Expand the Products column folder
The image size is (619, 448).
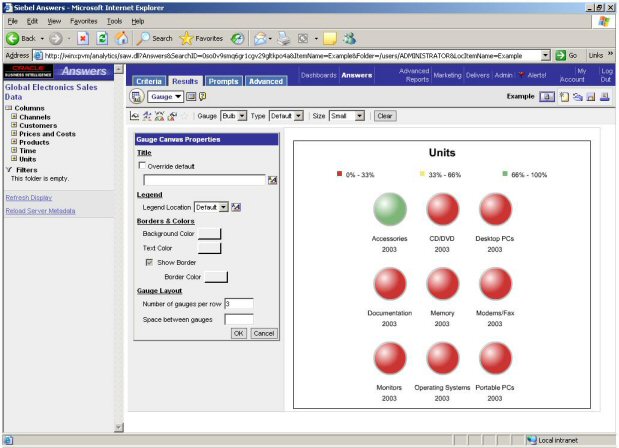tap(14, 142)
